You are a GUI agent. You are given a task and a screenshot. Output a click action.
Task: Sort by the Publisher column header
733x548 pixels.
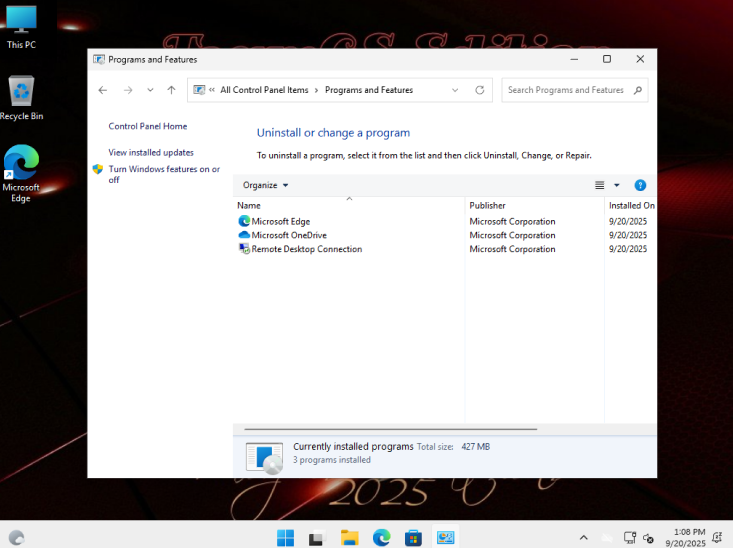[x=535, y=205]
